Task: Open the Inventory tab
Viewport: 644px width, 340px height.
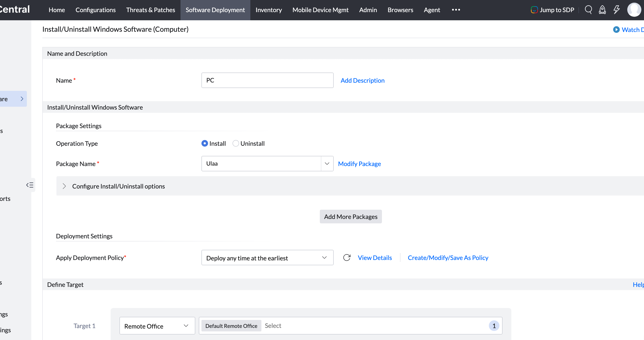Action: pyautogui.click(x=268, y=10)
